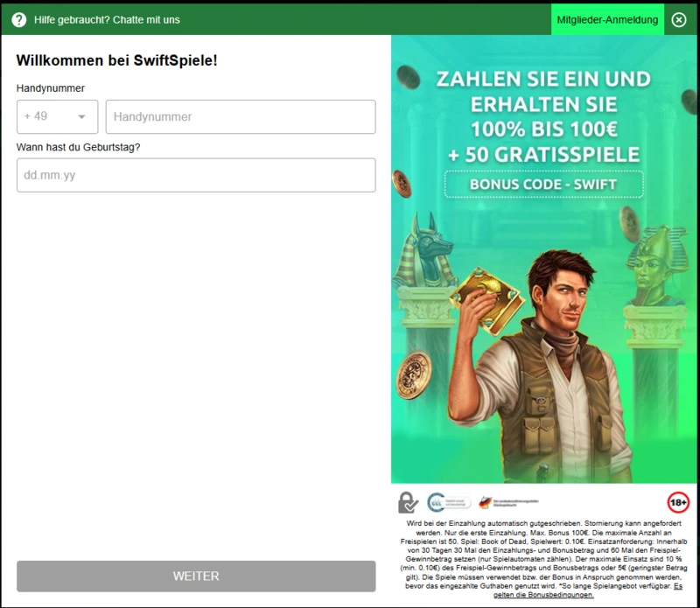This screenshot has width=700, height=608.
Task: Expand the country prefix chevron arrow
Action: 83,116
